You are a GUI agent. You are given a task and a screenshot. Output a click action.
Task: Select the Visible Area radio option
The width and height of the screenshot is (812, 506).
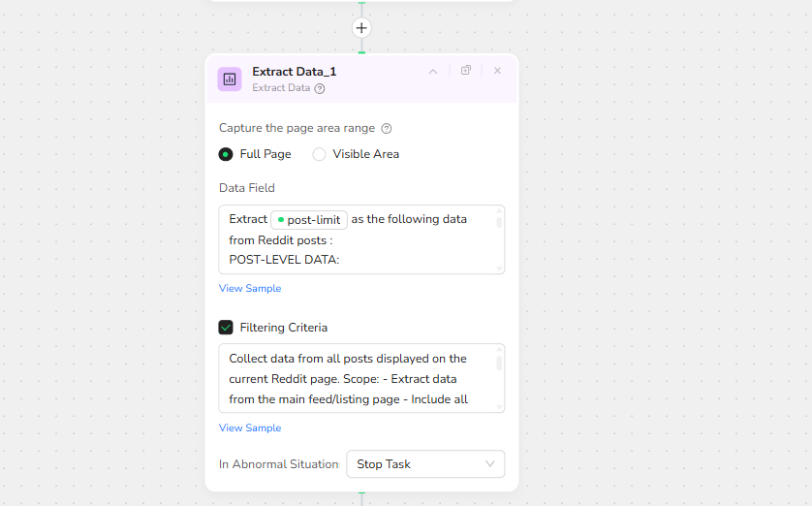[319, 154]
